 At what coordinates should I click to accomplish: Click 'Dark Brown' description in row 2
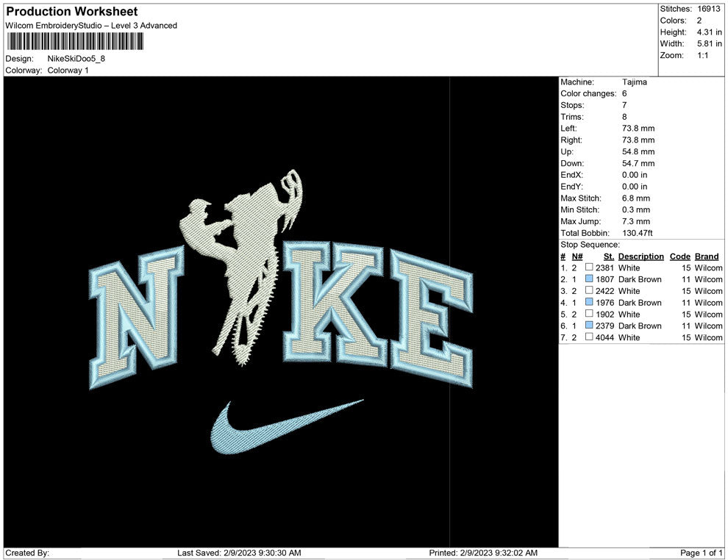[640, 279]
